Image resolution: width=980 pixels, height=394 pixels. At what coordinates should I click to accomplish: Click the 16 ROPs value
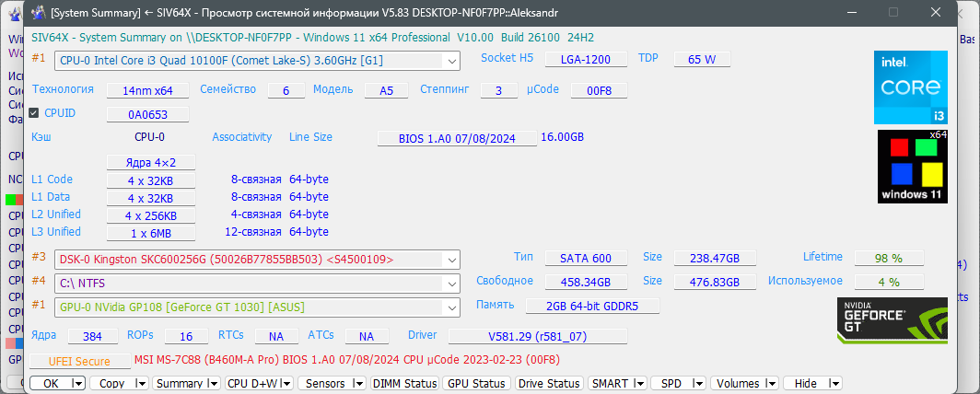click(186, 337)
